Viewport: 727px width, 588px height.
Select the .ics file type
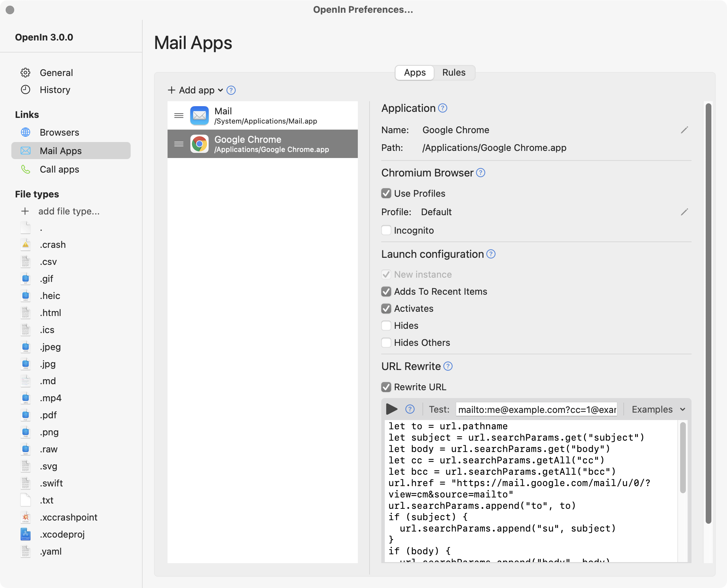coord(47,330)
